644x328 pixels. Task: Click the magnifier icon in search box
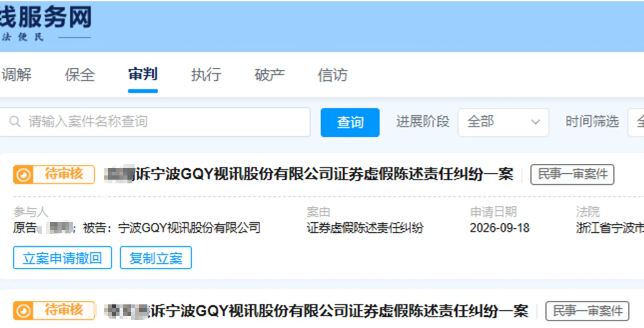(x=15, y=122)
